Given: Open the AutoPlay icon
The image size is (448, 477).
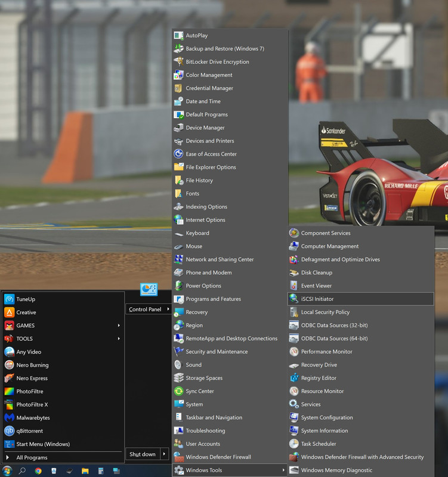Looking at the screenshot, I should coord(178,35).
